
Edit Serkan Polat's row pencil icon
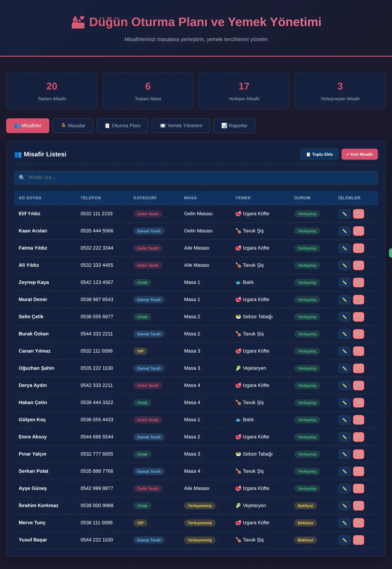point(344,471)
